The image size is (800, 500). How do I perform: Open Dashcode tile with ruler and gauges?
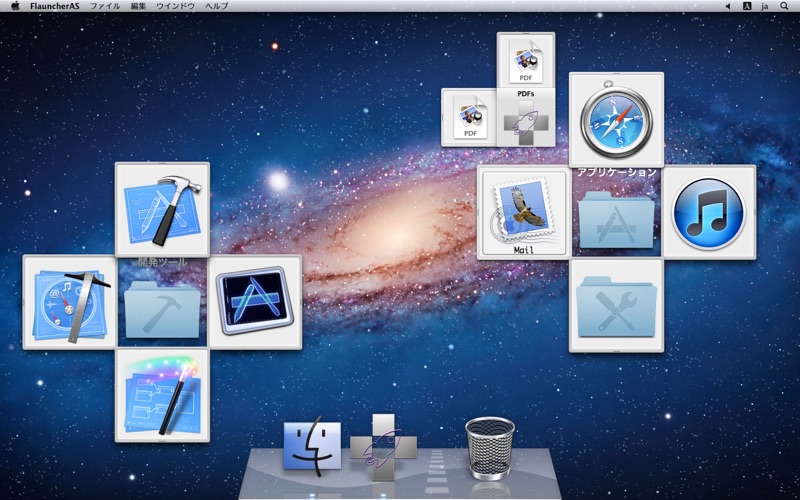pos(70,302)
